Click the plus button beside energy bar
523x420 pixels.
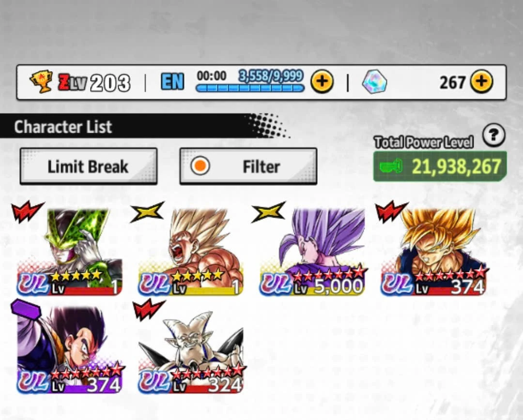point(322,81)
